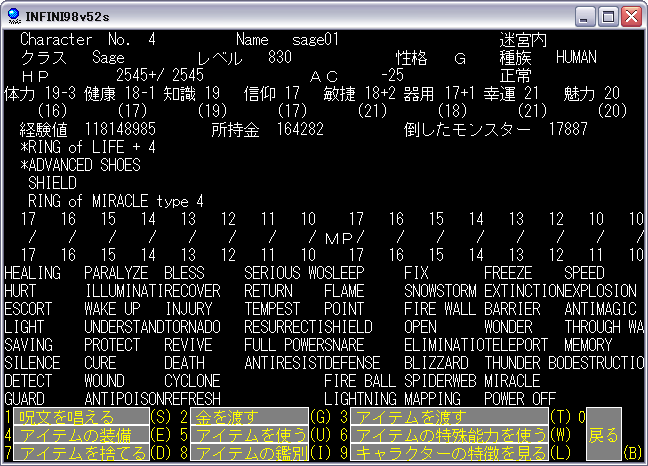
Task: Click the POWER OFF spell name
Action: coord(520,399)
